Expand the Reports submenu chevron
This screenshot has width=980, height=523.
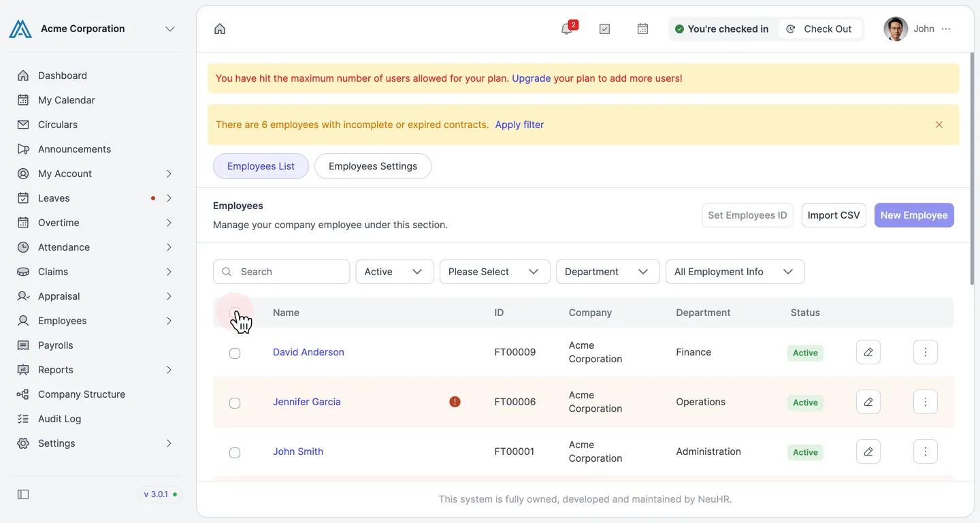(x=169, y=370)
